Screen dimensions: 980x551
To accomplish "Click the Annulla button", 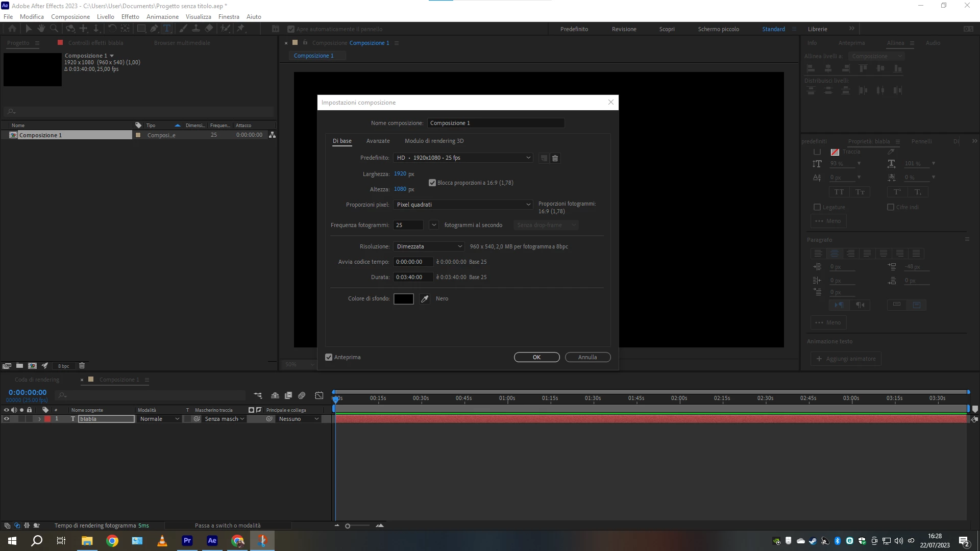I will pos(587,357).
